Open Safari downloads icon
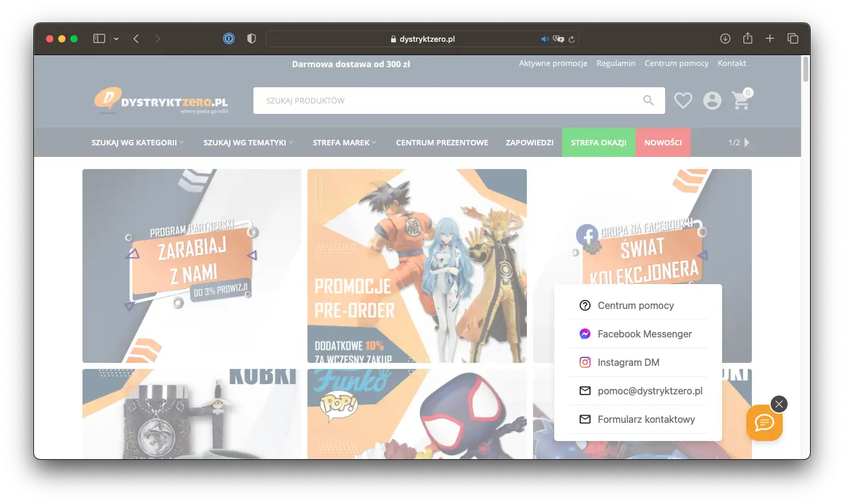Screen dimensions: 844x504 725,39
